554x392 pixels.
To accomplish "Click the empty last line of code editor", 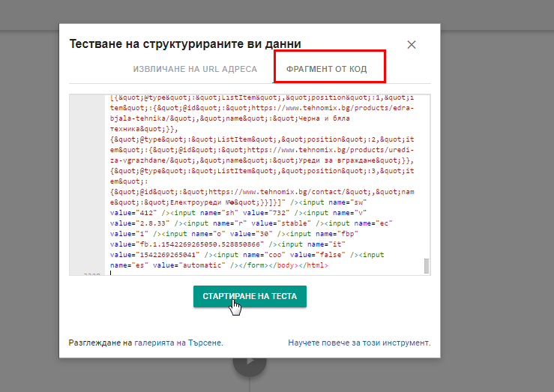I will 225,274.
